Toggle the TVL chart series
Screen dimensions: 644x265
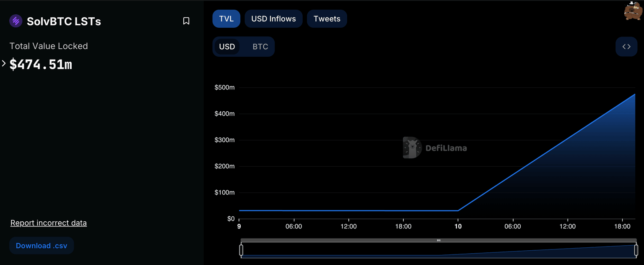pos(226,19)
